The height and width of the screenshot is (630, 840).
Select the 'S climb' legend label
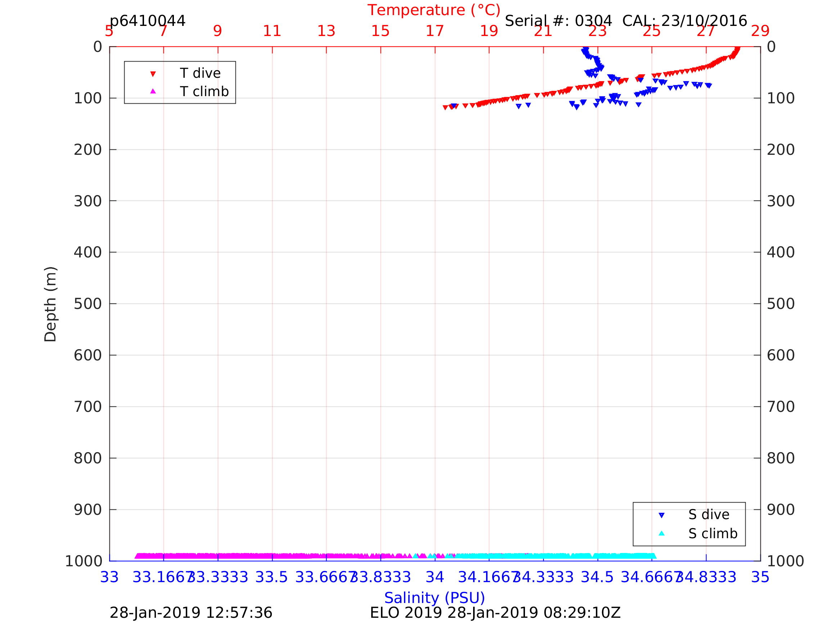pos(713,534)
